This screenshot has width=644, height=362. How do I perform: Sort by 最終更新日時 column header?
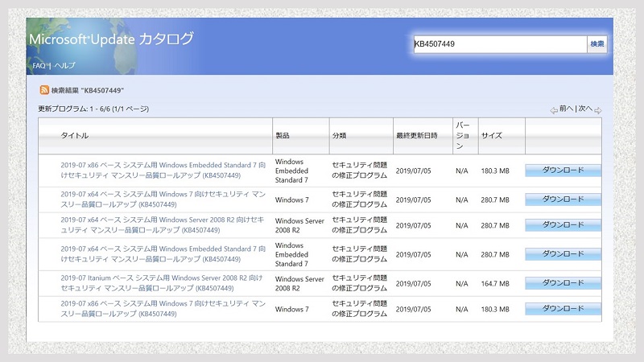(416, 135)
